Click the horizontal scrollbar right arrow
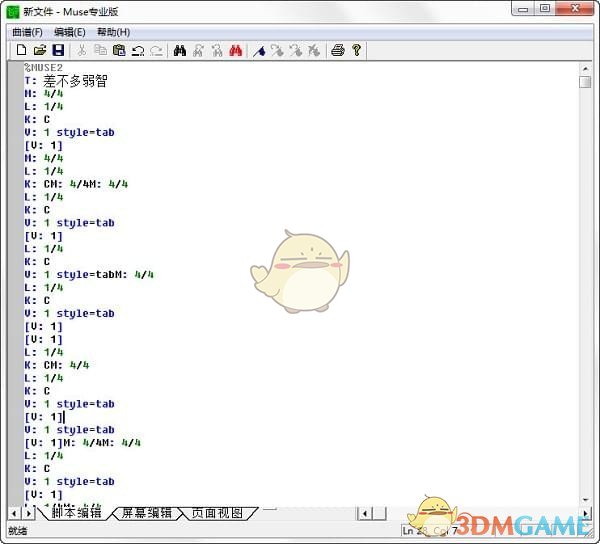600x544 pixels. tap(585, 513)
